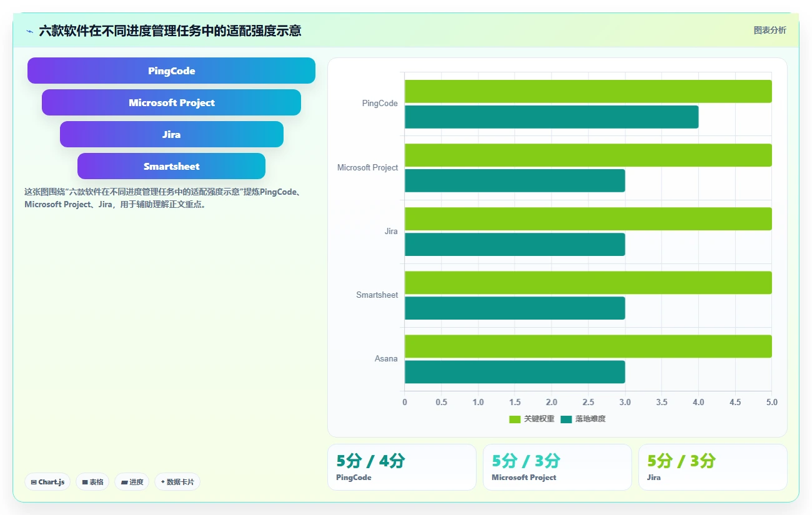
Task: Click the green 关键权重 legend swatch
Action: 515,419
